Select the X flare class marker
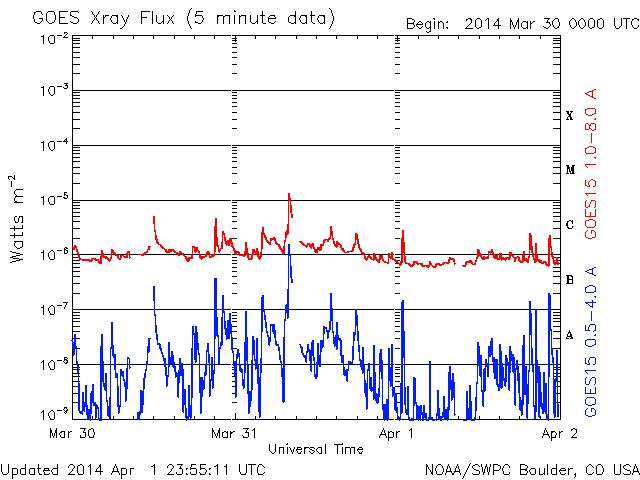640x480 pixels. (x=569, y=116)
